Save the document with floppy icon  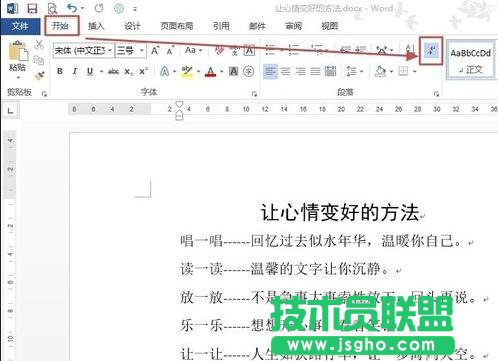pyautogui.click(x=32, y=9)
